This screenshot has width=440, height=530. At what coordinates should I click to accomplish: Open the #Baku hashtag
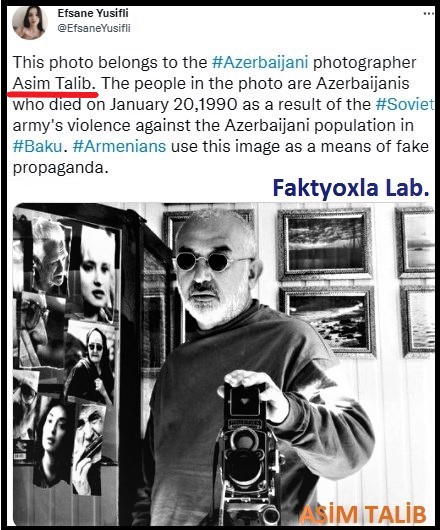tap(38, 146)
